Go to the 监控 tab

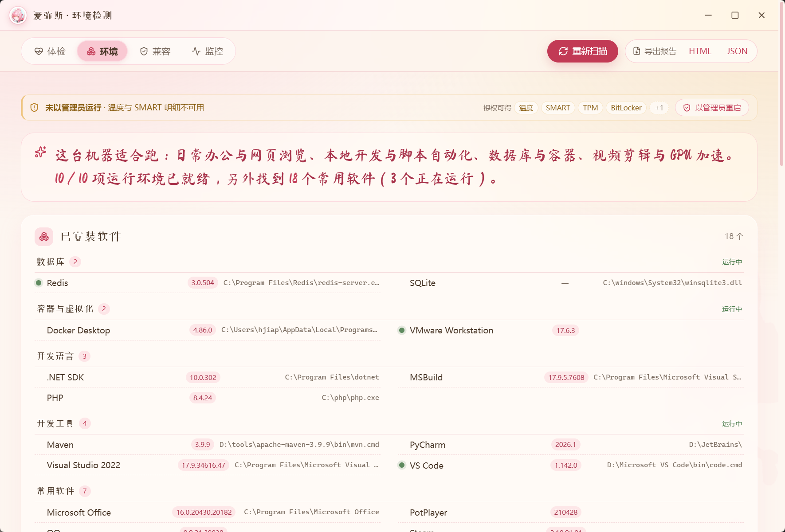click(208, 51)
